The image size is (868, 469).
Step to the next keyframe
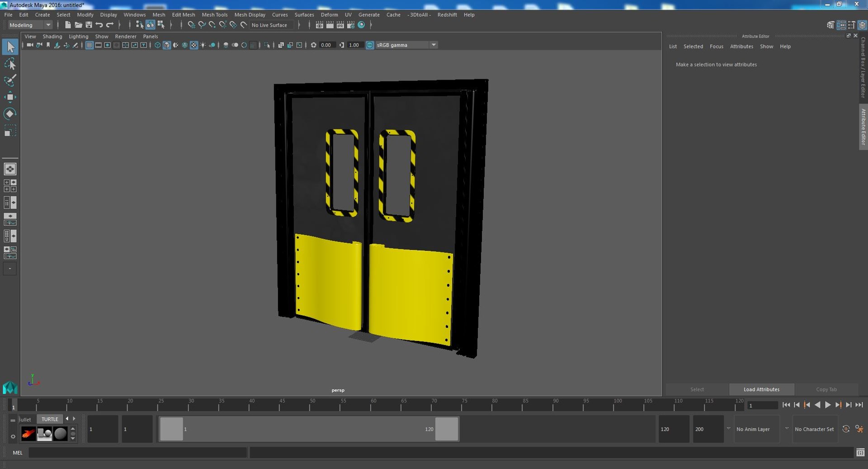click(x=838, y=405)
